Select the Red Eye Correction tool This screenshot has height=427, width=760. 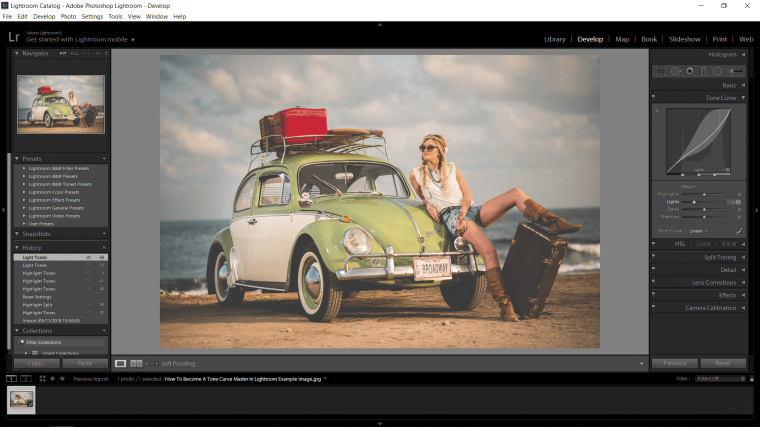pyautogui.click(x=689, y=71)
